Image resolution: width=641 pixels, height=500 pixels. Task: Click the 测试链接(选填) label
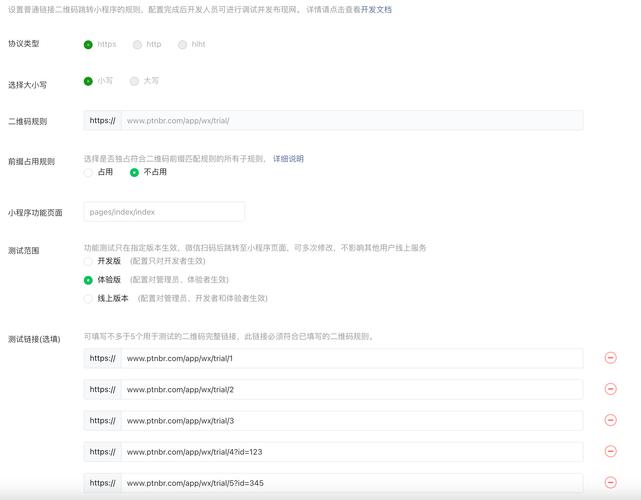pos(34,339)
